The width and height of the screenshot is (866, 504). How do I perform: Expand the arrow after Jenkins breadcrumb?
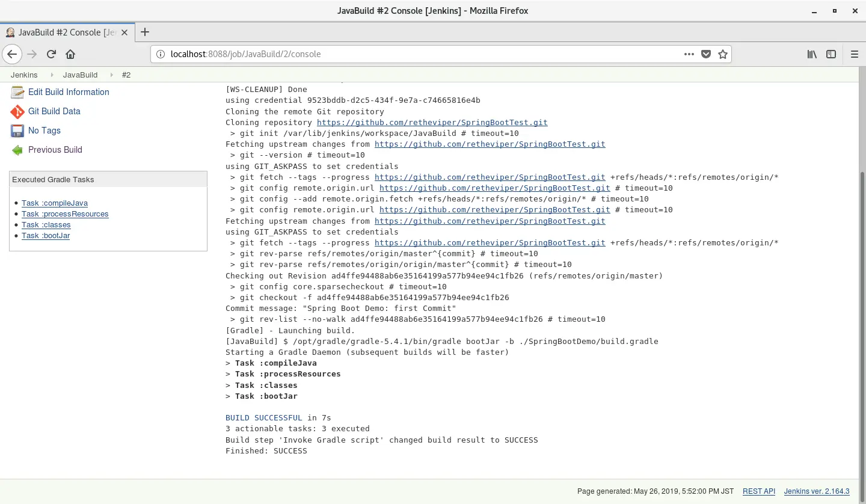(51, 75)
